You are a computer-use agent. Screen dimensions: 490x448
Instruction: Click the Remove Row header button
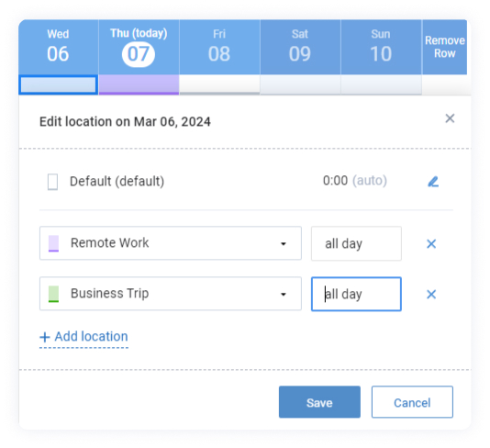point(445,47)
